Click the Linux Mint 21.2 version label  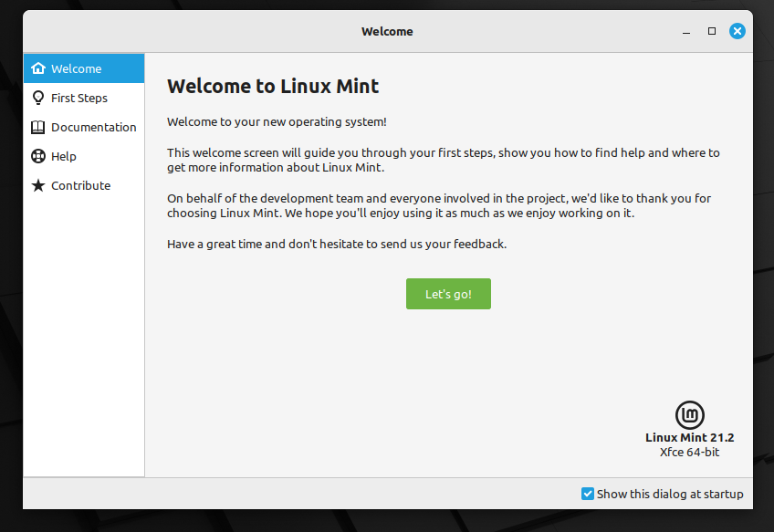point(689,438)
